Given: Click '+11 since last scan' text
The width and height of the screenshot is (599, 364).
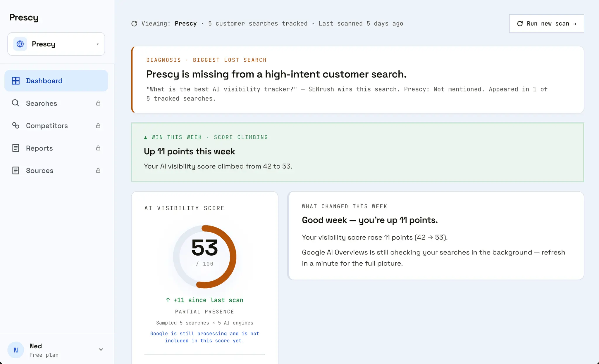Looking at the screenshot, I should click(208, 300).
